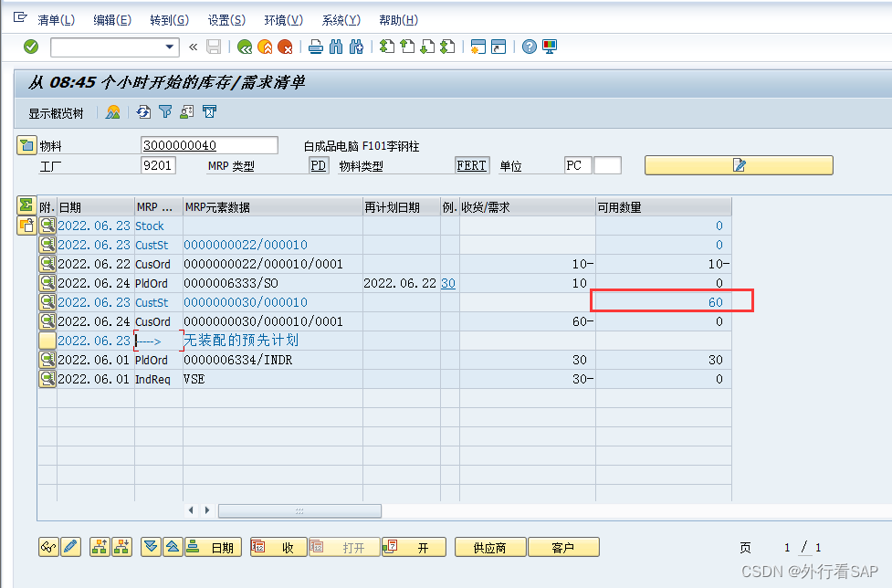The width and height of the screenshot is (892, 588).
Task: Open the command field dropdown
Action: pos(169,47)
